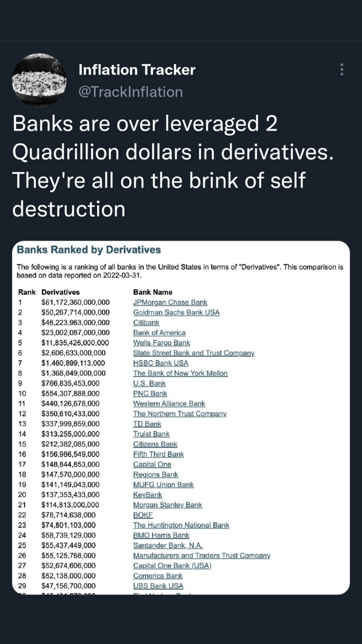Select the UBS Bank USA link
Image resolution: width=362 pixels, height=644 pixels.
point(158,586)
